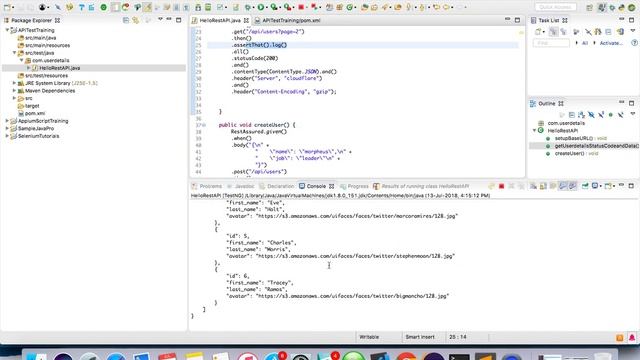The width and height of the screenshot is (640, 360).
Task: Click New Task icon in Task List
Action: pyautogui.click(x=538, y=32)
